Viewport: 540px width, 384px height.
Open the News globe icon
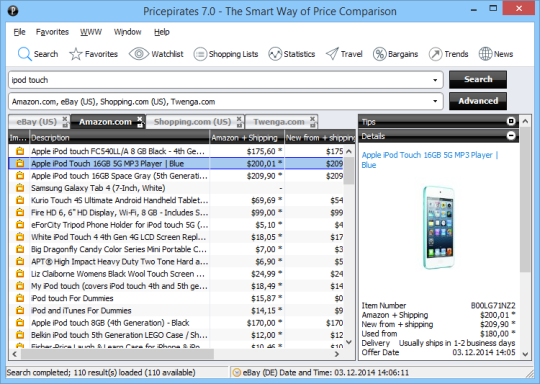[x=485, y=54]
